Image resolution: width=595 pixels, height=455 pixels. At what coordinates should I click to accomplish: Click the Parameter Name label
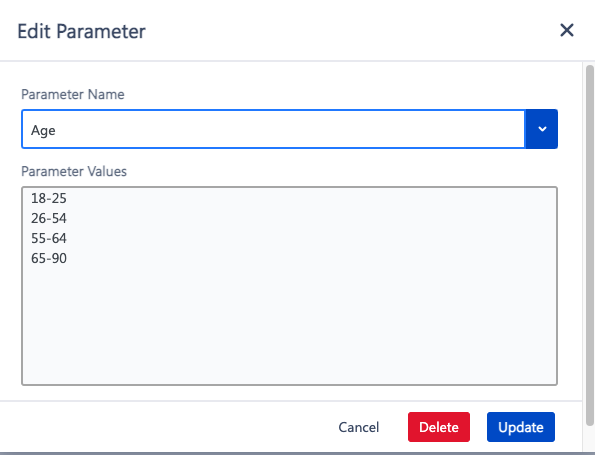click(72, 94)
